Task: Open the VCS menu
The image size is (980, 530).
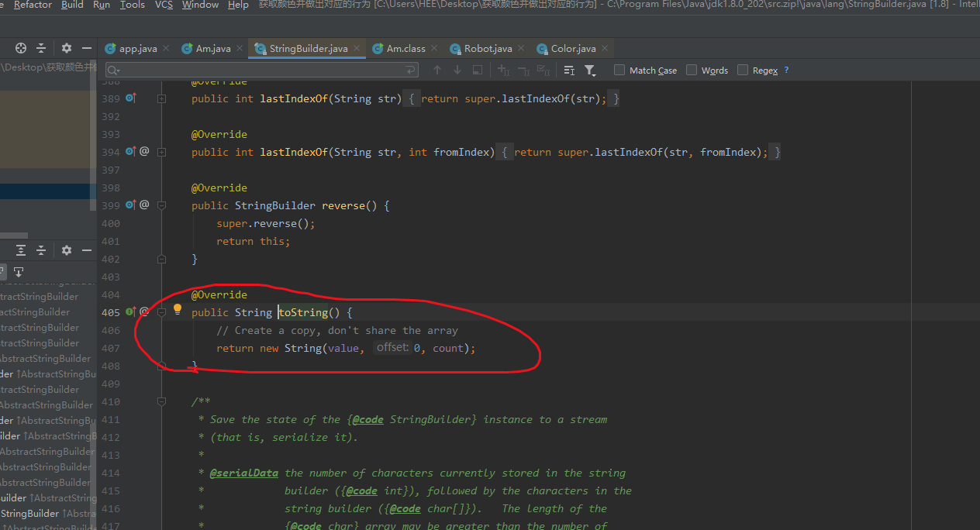Action: 164,5
